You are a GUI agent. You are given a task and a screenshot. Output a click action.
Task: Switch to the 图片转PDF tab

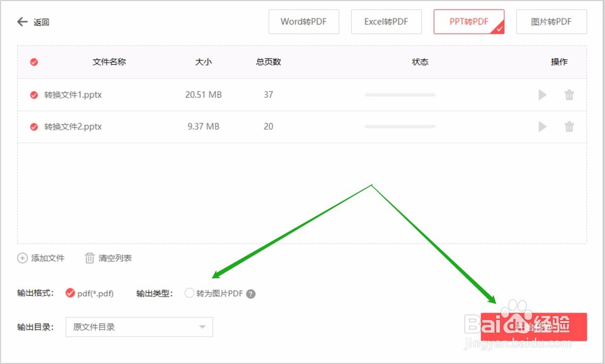click(551, 21)
